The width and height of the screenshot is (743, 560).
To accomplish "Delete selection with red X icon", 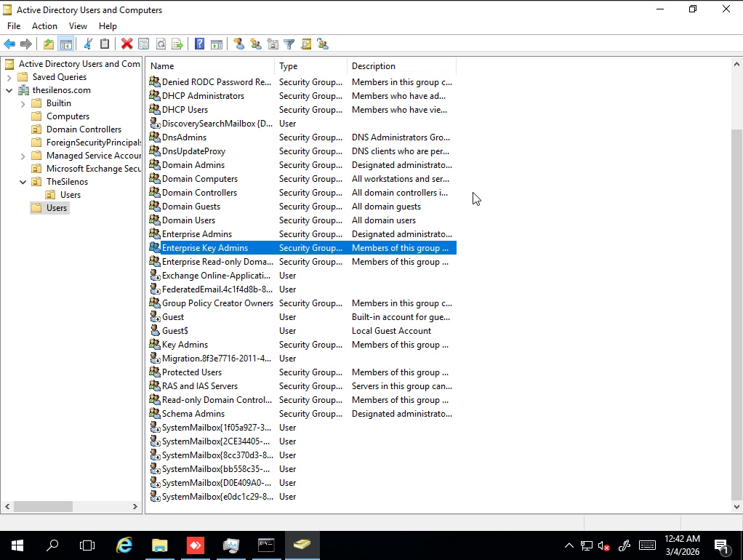I will tap(126, 44).
